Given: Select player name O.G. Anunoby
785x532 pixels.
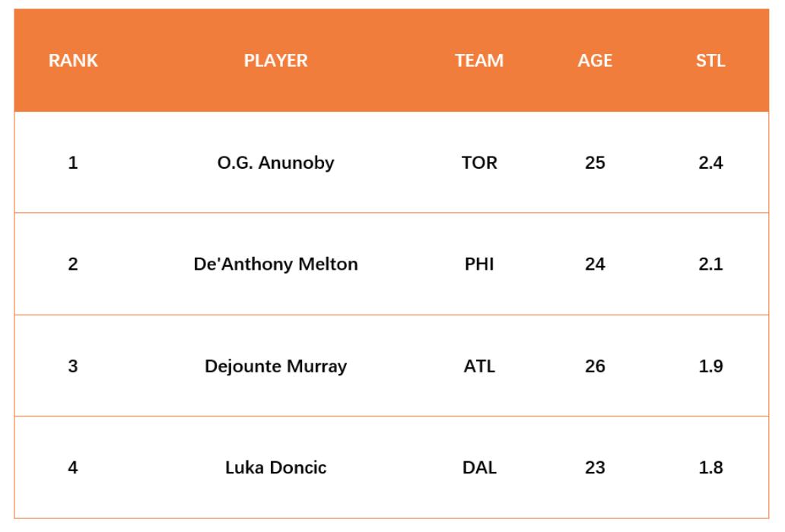Looking at the screenshot, I should coord(275,163).
